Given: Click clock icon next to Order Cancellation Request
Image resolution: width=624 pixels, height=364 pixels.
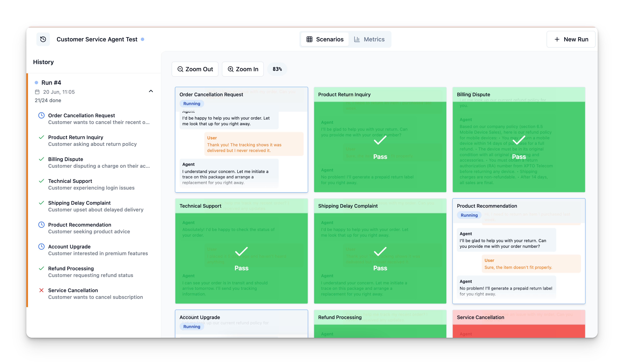Looking at the screenshot, I should [41, 116].
